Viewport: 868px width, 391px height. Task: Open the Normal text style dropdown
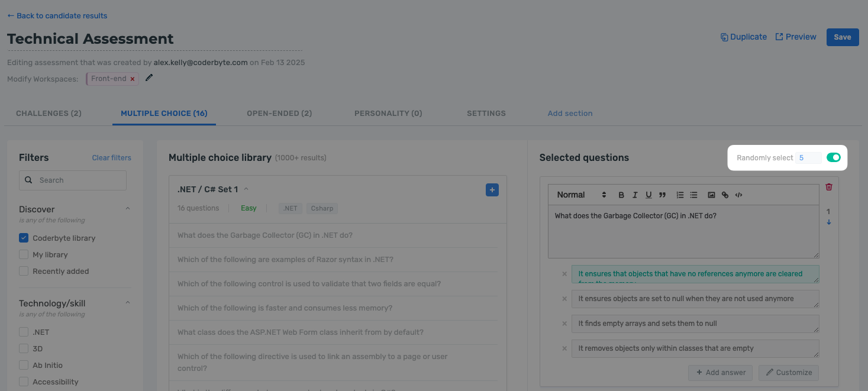pyautogui.click(x=581, y=195)
